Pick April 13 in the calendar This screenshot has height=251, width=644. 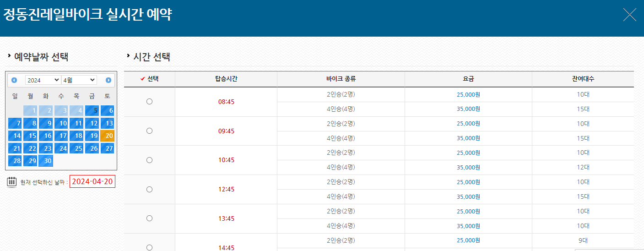[108, 123]
